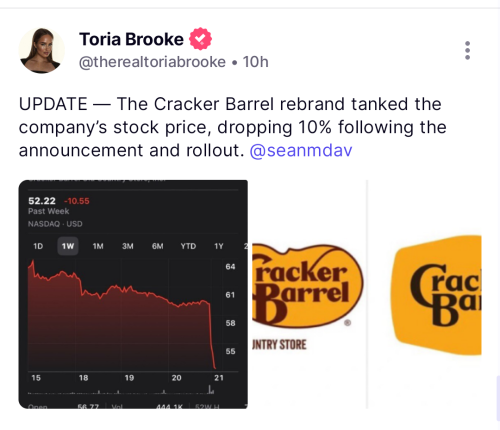Click the post text about Cracker Barrel rebrand
This screenshot has height=430, width=500.
(233, 127)
